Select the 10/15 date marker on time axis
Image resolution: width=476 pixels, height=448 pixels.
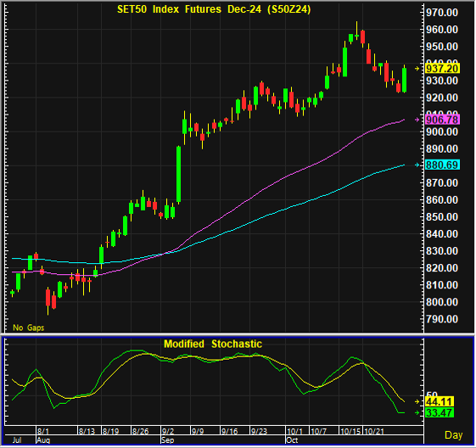[350, 431]
